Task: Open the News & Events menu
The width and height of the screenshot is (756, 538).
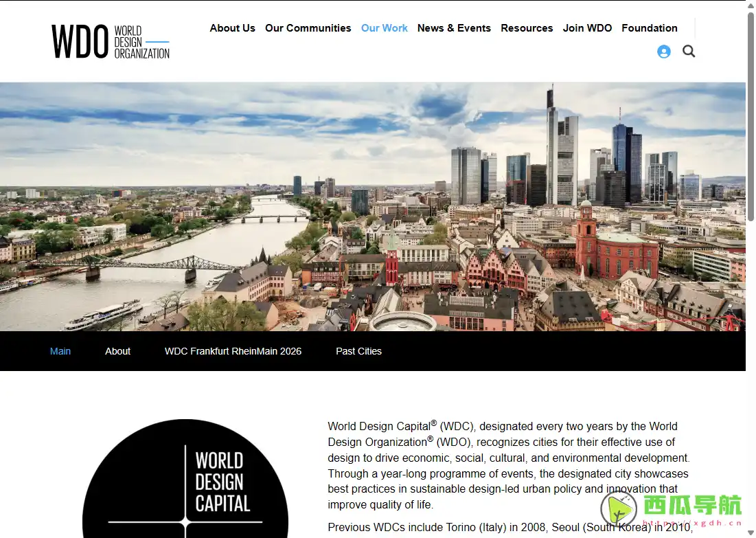Action: (454, 28)
